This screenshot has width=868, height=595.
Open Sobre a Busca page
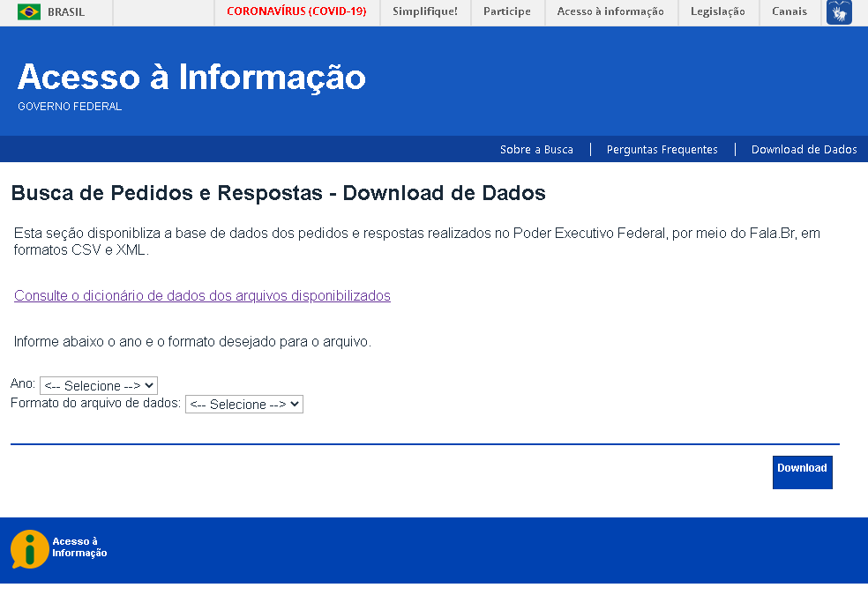click(536, 149)
